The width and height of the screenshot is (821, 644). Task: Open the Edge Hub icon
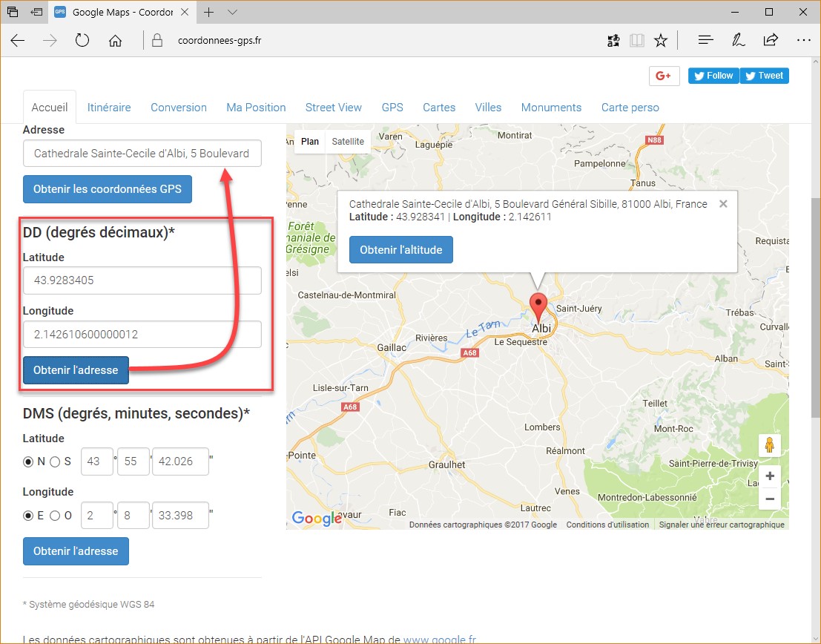705,41
